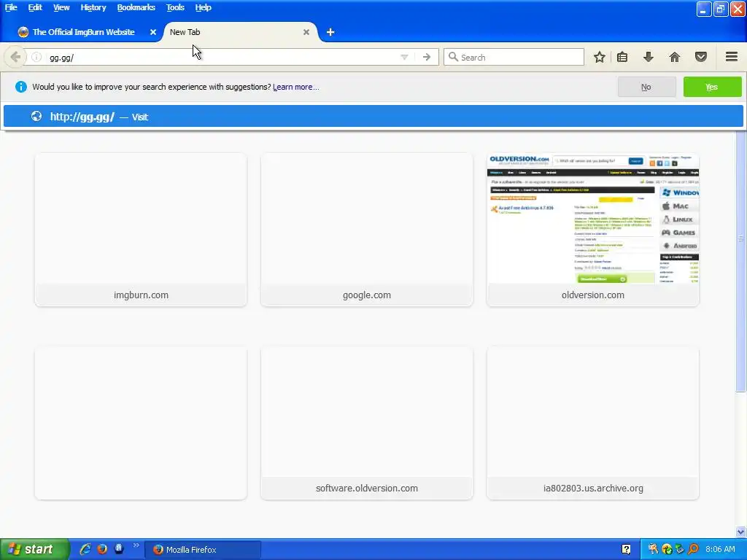Image resolution: width=747 pixels, height=560 pixels.
Task: Open the imgburn.com tile
Action: point(141,230)
